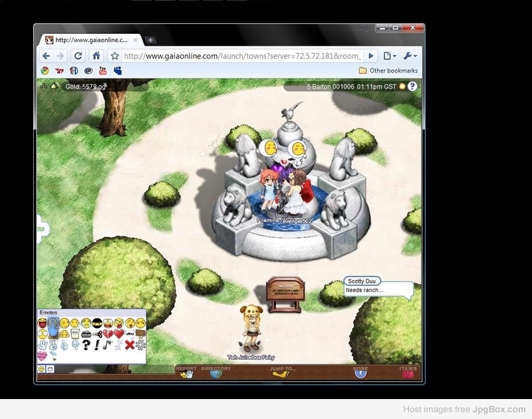This screenshot has width=532, height=419.
Task: Click the wooden notice sign
Action: pyautogui.click(x=285, y=294)
